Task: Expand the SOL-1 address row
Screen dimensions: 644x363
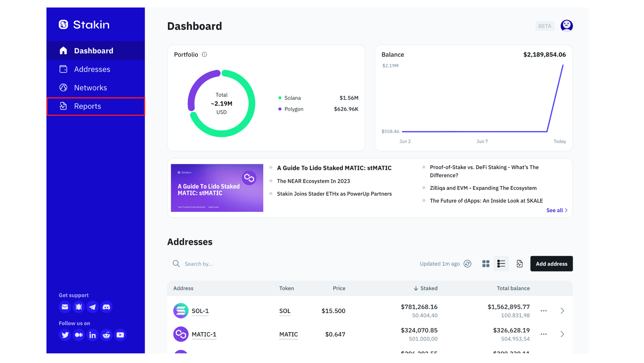Action: pyautogui.click(x=562, y=311)
